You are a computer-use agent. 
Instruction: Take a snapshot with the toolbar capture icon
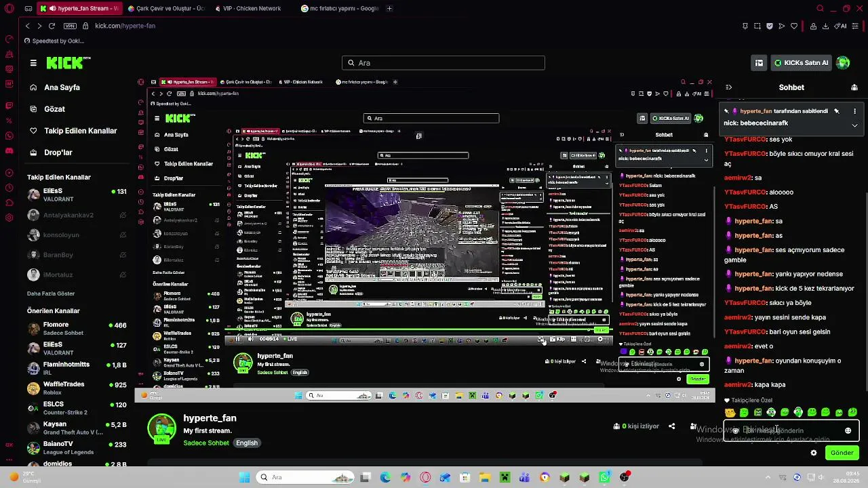[x=757, y=26]
